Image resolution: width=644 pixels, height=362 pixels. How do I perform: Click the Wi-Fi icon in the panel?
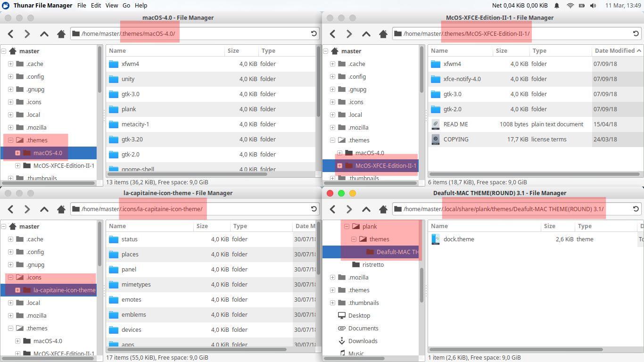pos(570,5)
